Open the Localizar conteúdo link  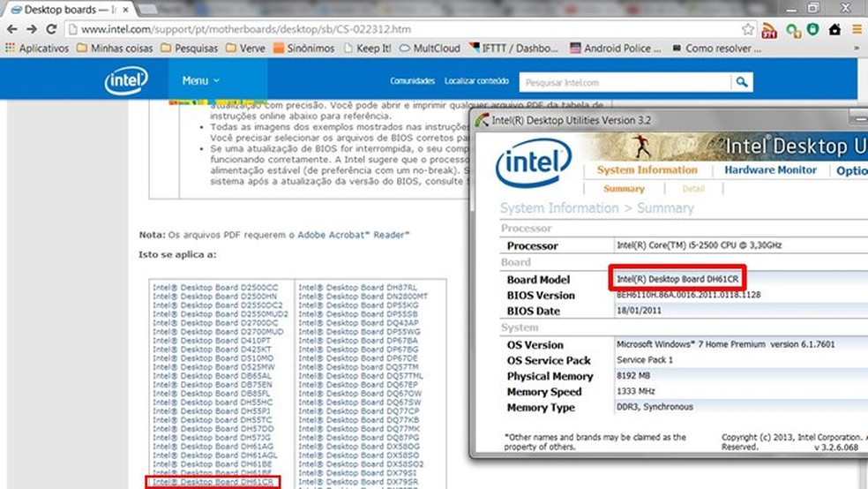[x=476, y=81]
